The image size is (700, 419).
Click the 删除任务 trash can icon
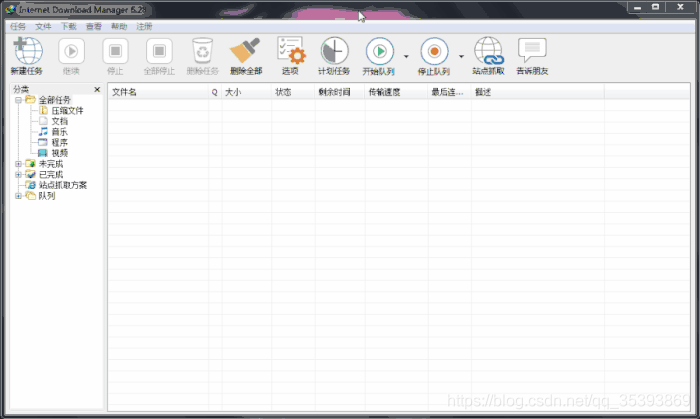(x=202, y=51)
